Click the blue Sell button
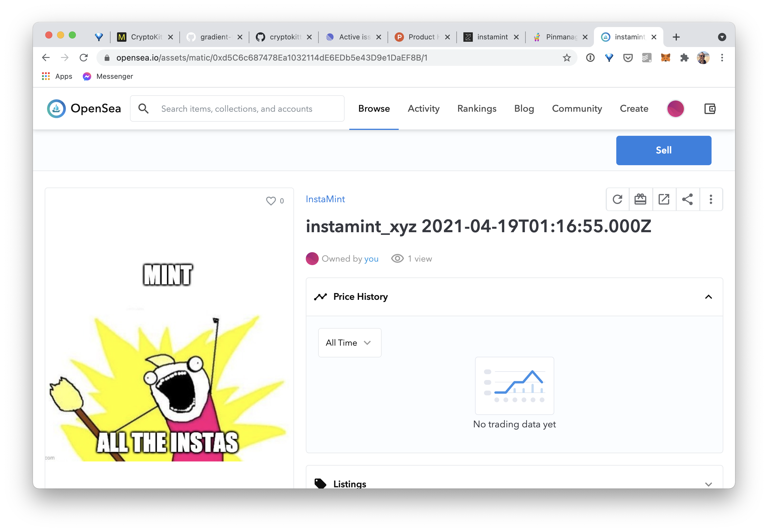 tap(663, 150)
